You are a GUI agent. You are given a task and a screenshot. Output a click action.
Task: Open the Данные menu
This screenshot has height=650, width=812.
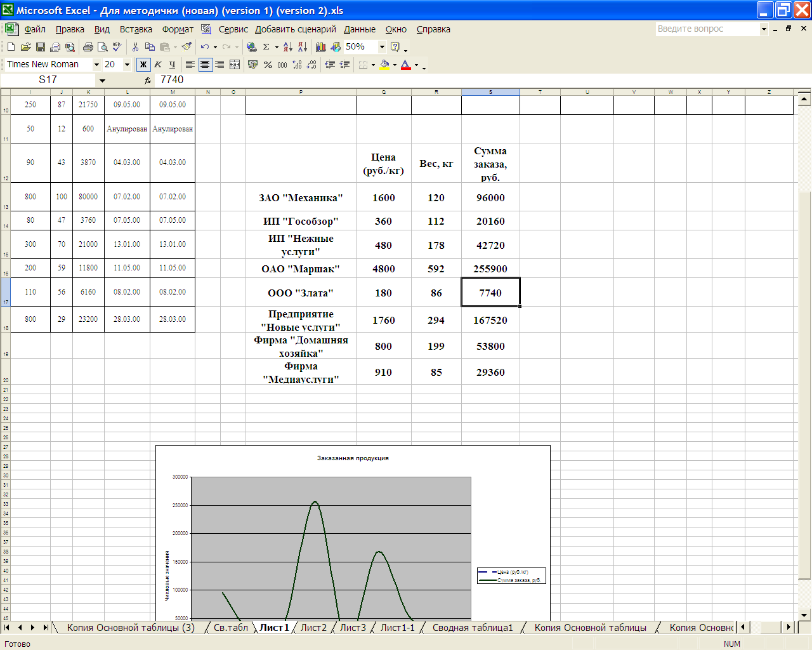pyautogui.click(x=360, y=29)
